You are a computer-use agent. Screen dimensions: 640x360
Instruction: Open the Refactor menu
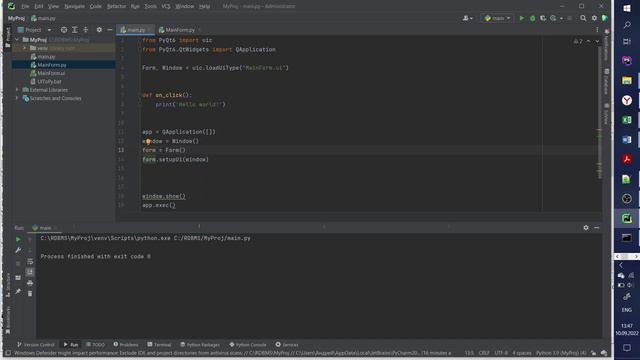[x=116, y=6]
